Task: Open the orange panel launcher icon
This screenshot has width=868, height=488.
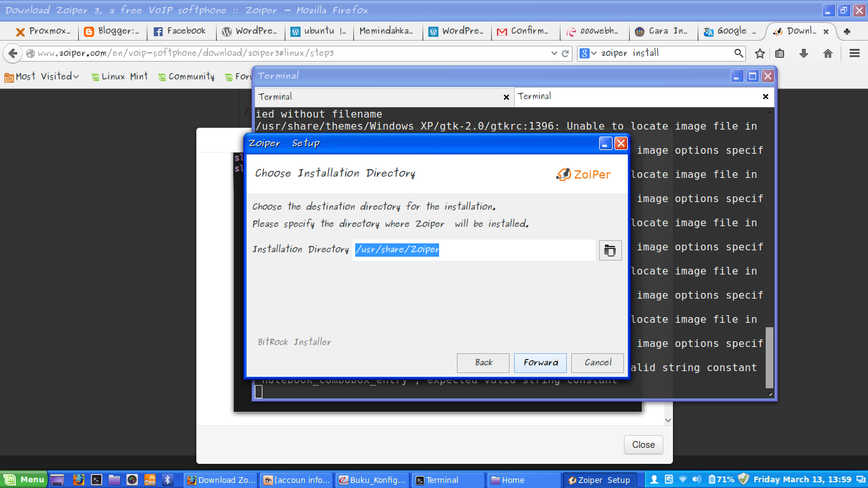Action: point(150,480)
